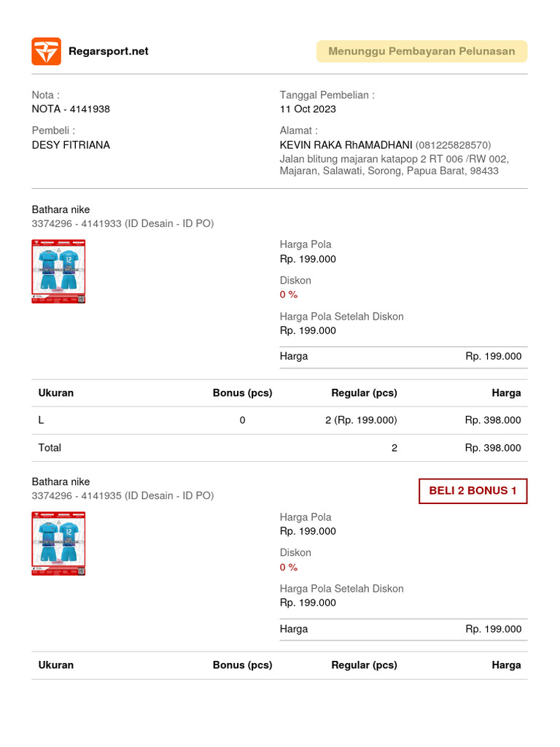Select the NOTA - 4141938 number

(x=71, y=109)
